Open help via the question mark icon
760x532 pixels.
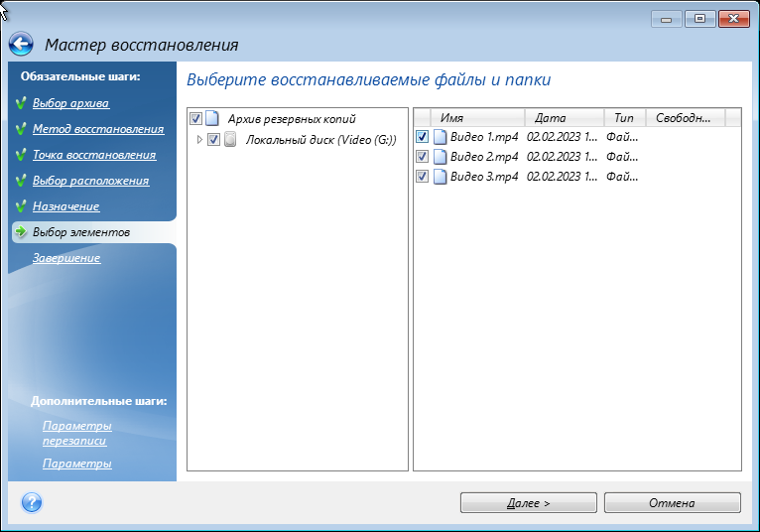coord(31,503)
